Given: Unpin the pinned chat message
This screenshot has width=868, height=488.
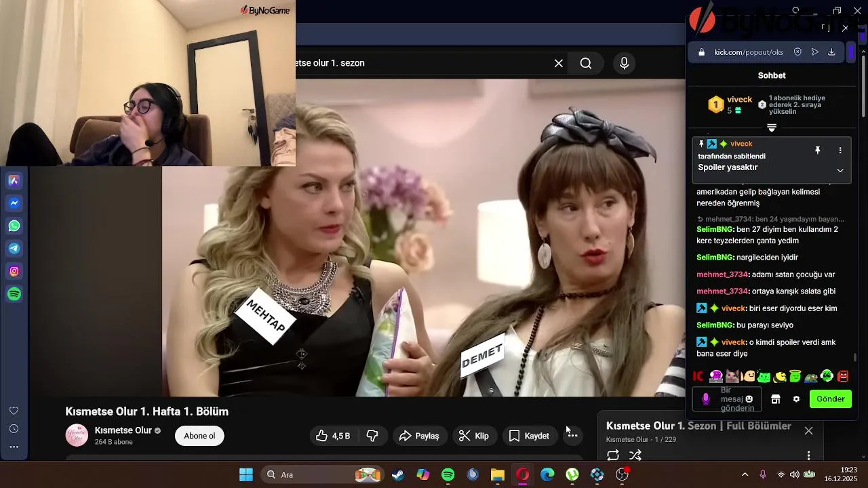Looking at the screenshot, I should (x=817, y=150).
